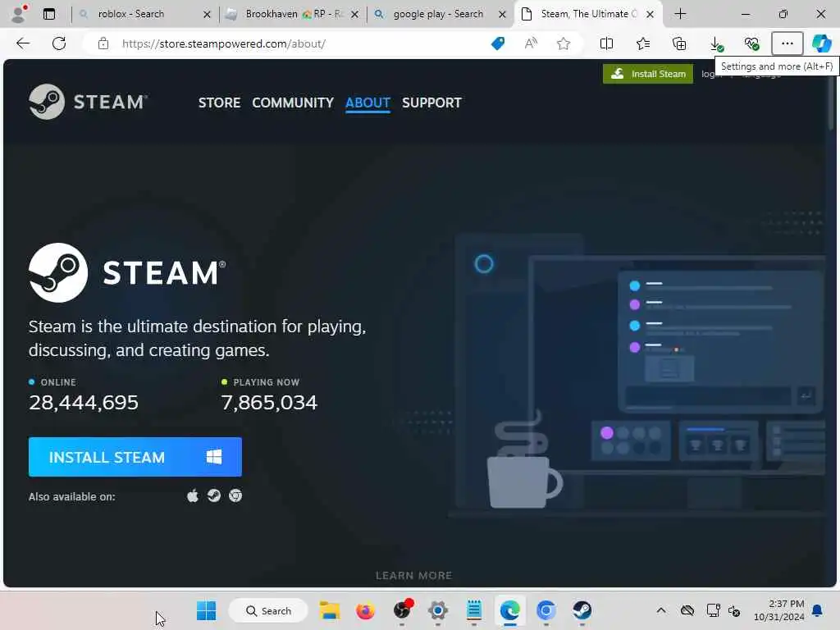Open the Settings gear on taskbar
The height and width of the screenshot is (630, 840).
point(438,610)
